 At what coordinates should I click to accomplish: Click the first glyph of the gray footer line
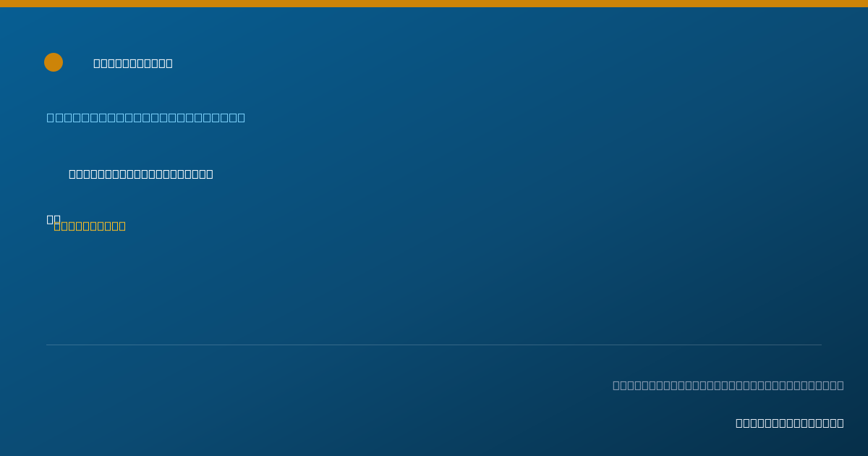[x=616, y=385]
